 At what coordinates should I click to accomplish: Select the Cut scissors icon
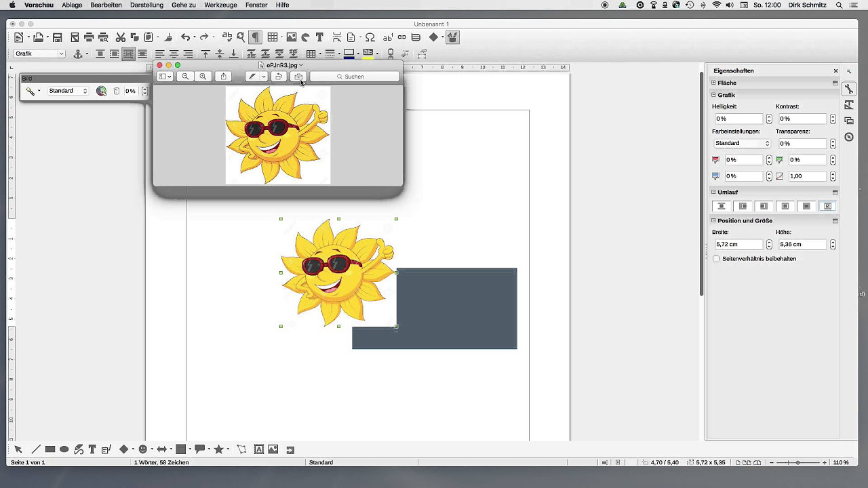click(121, 37)
